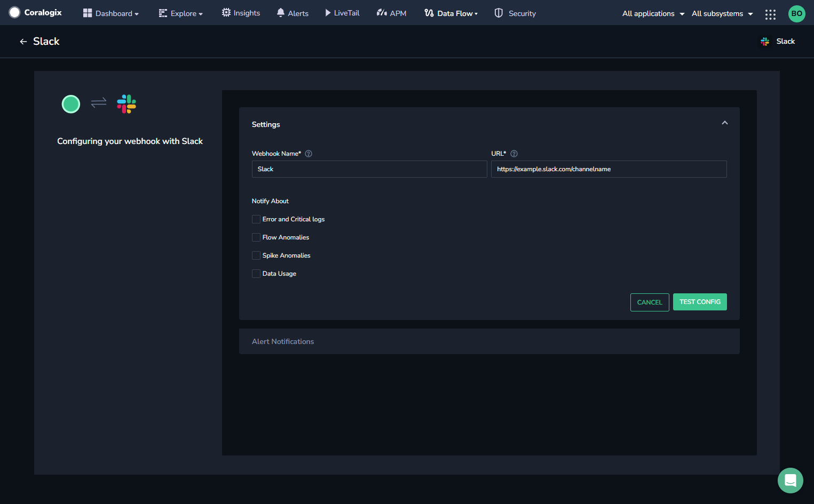Toggle the Data Usage checkbox
The height and width of the screenshot is (504, 814).
[x=256, y=274]
